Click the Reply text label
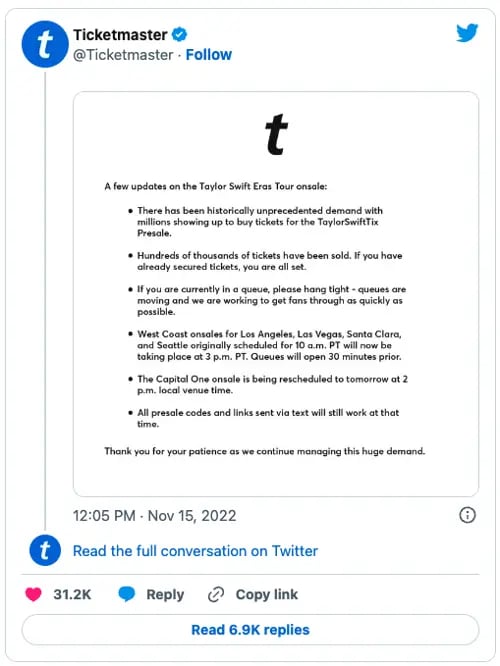This screenshot has width=500, height=666. (x=165, y=595)
